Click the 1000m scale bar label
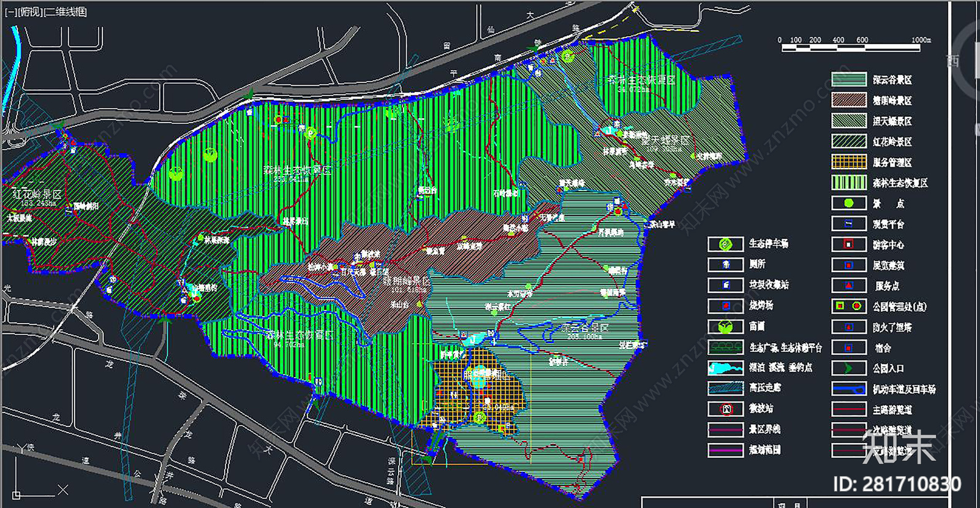The image size is (980, 508). (921, 40)
